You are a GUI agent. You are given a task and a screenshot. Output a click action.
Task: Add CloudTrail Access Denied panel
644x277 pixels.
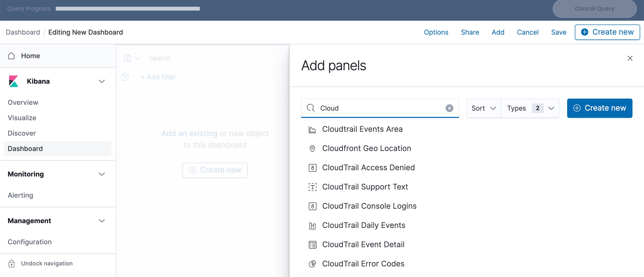368,168
